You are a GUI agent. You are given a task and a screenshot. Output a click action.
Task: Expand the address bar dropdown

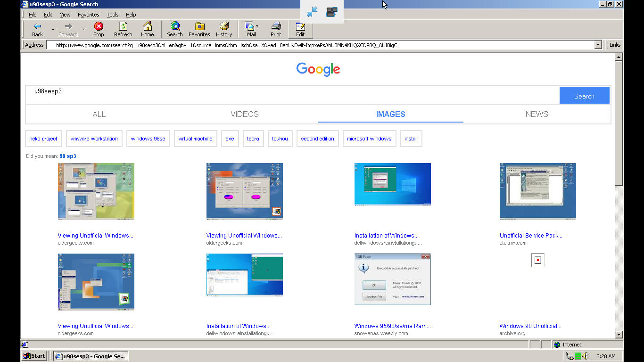tap(598, 45)
